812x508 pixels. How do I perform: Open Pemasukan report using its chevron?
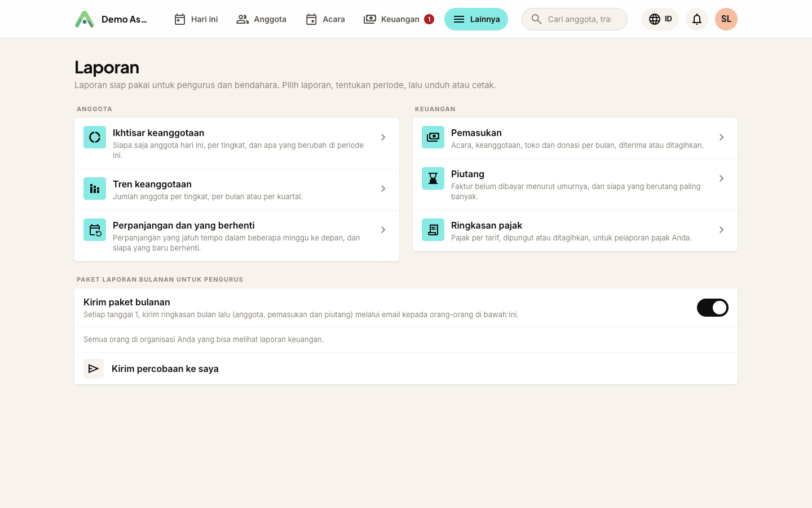pos(721,137)
